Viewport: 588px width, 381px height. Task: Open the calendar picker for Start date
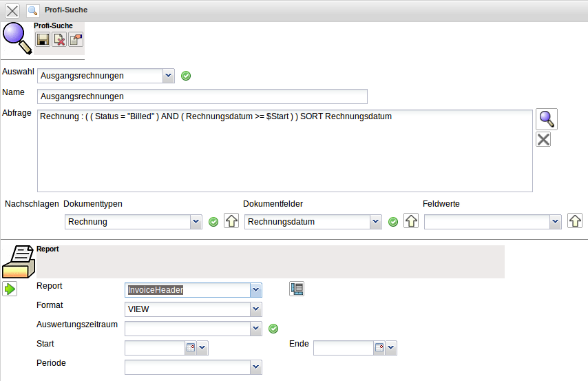pyautogui.click(x=190, y=348)
